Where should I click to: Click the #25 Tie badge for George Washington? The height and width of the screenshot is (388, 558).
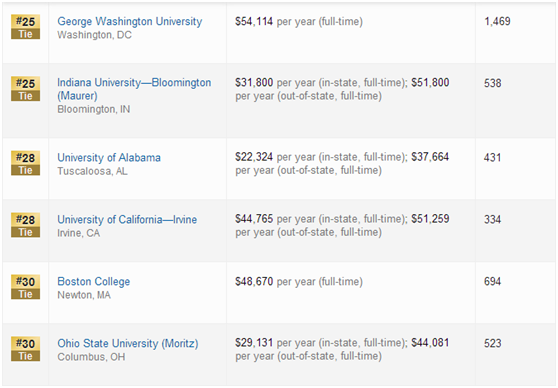click(25, 27)
